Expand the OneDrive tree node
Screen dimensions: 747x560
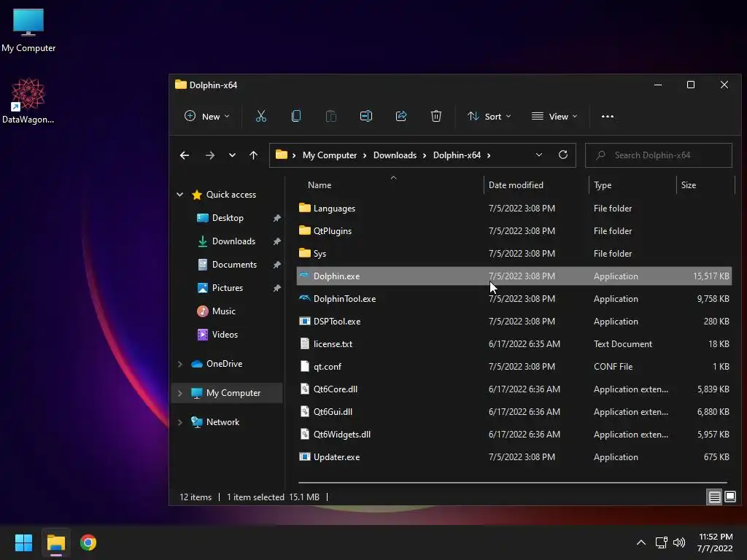pyautogui.click(x=179, y=364)
